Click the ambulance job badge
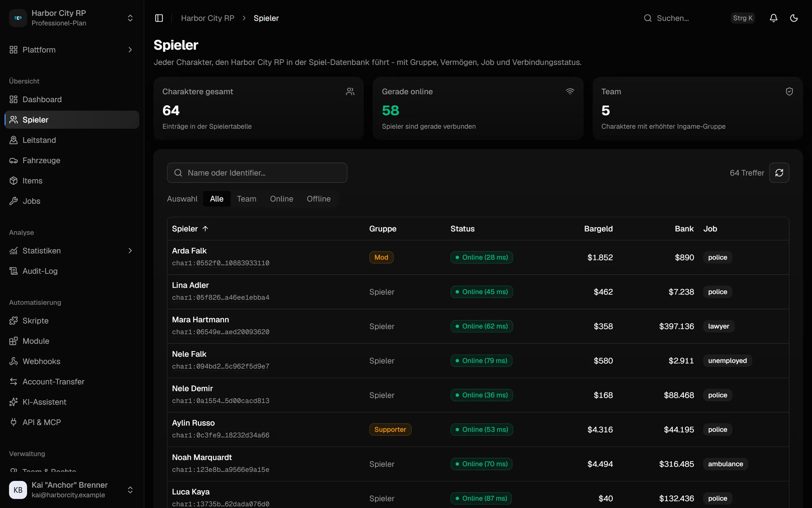 click(x=725, y=464)
